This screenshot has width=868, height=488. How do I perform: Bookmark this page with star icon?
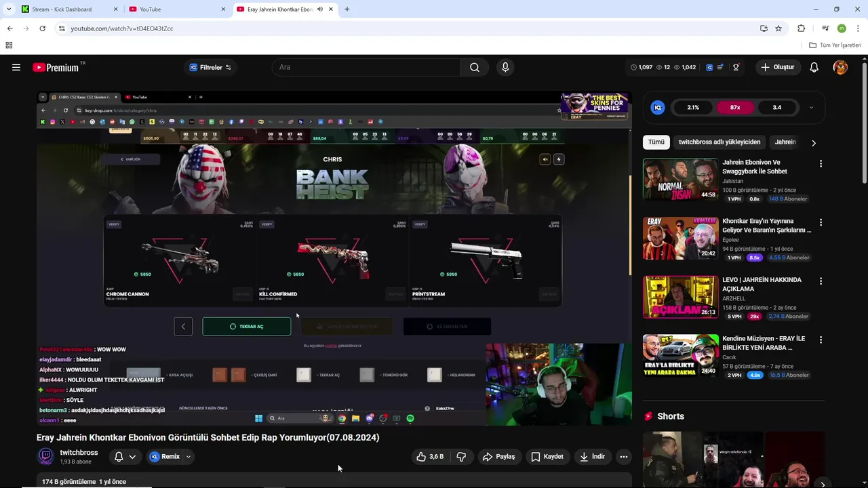(778, 28)
